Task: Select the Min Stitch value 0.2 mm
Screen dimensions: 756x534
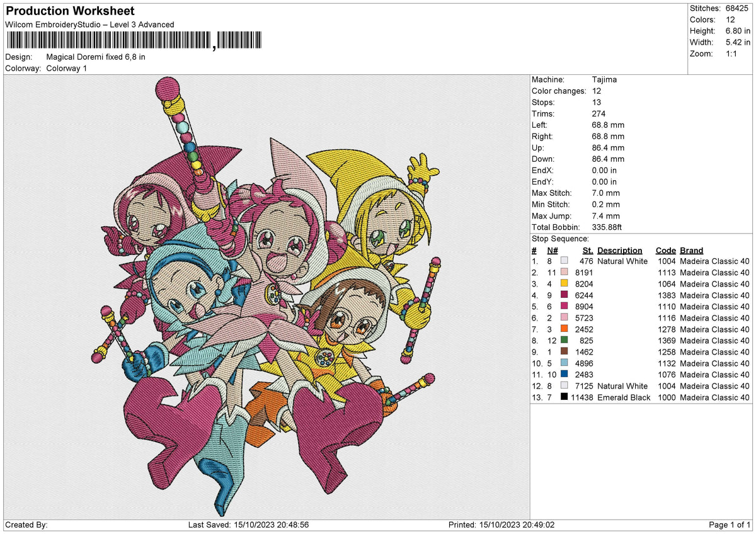Action: [606, 205]
